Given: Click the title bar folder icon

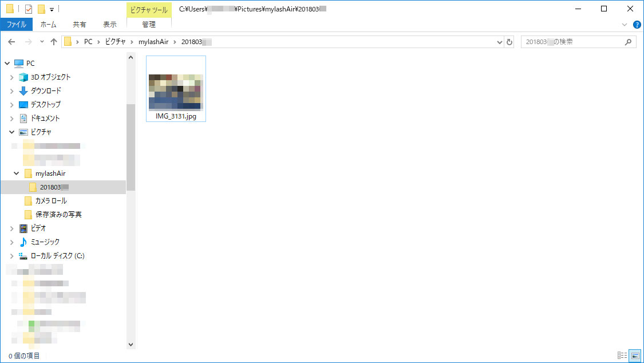Looking at the screenshot, I should [10, 9].
